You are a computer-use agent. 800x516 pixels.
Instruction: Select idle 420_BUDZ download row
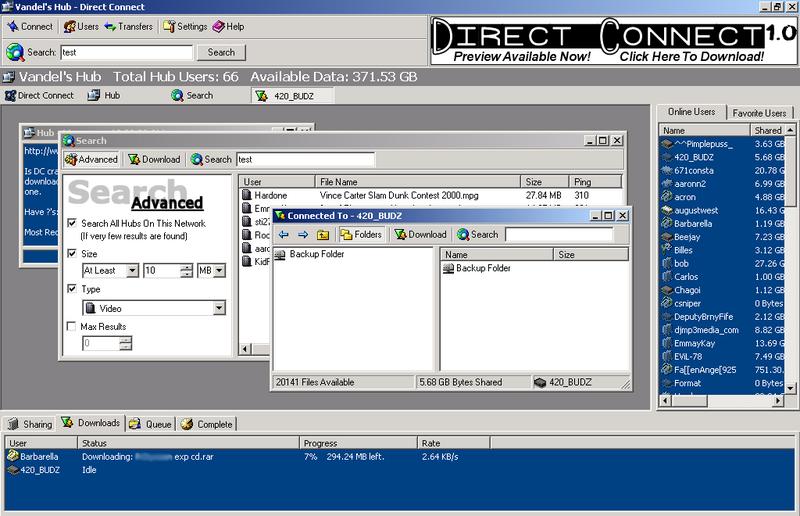399,470
